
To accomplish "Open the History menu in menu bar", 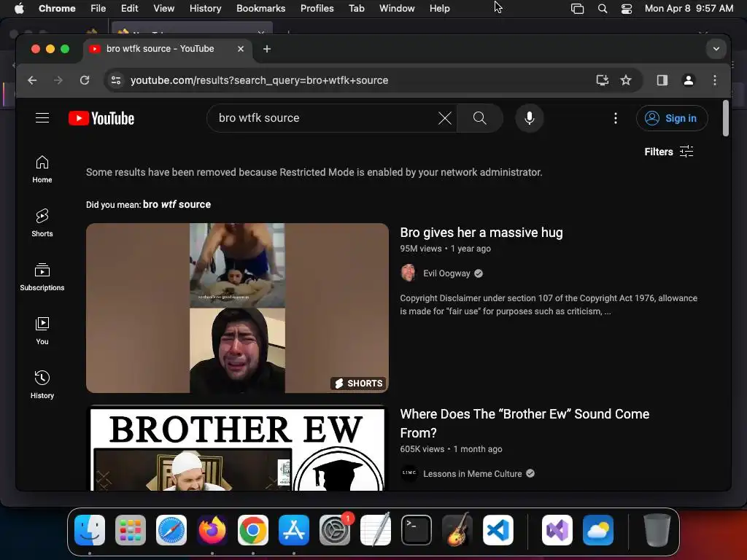I will 205,8.
